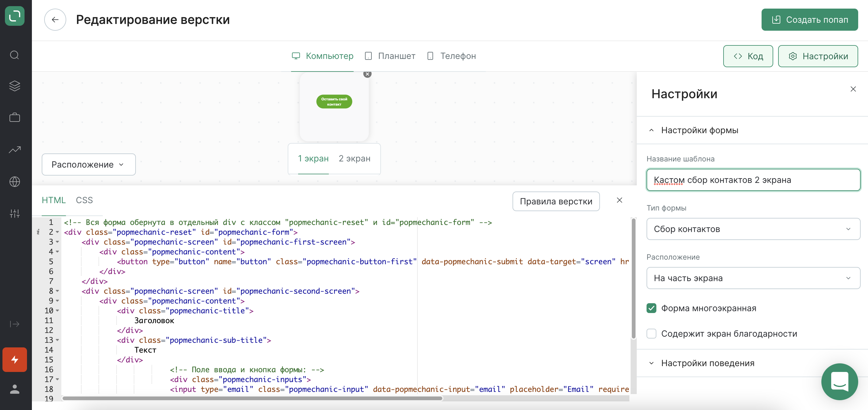Open the Расположение dropdown in preview
Viewport: 868px width, 410px height.
(89, 164)
